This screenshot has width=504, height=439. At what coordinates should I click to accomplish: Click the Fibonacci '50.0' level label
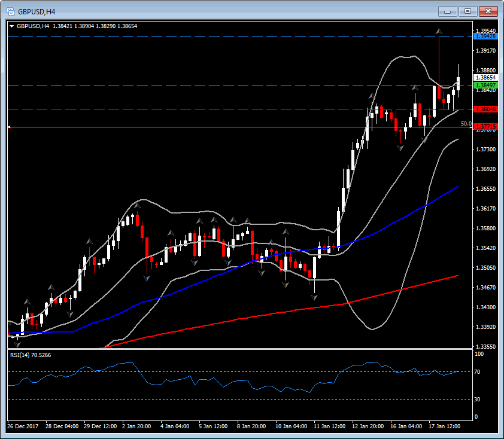pyautogui.click(x=466, y=124)
